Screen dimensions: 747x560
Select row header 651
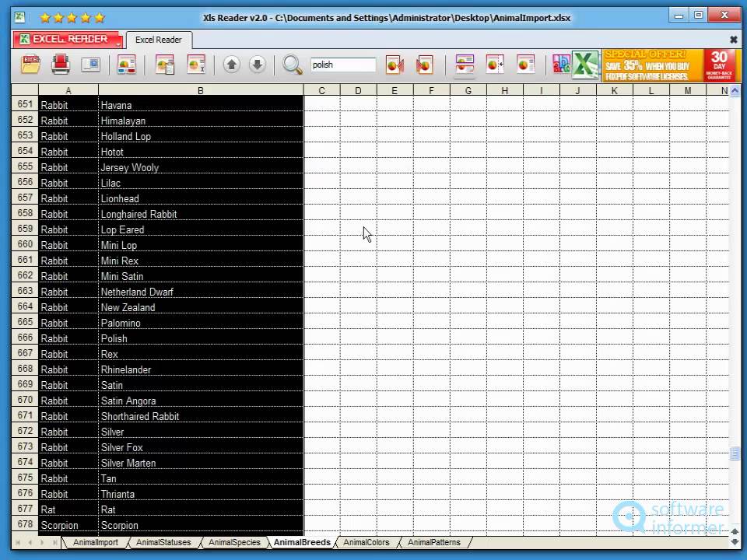tap(25, 104)
